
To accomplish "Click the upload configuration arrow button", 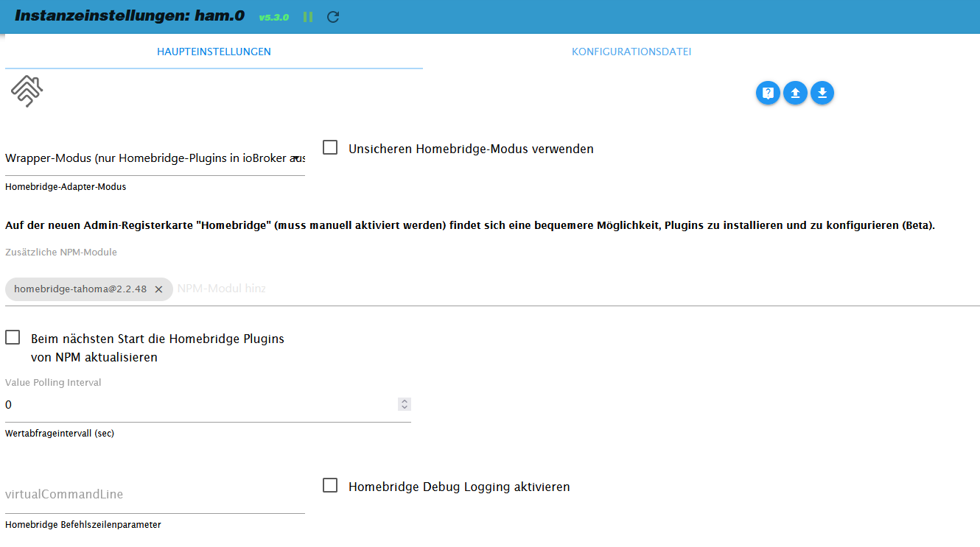I will (795, 93).
